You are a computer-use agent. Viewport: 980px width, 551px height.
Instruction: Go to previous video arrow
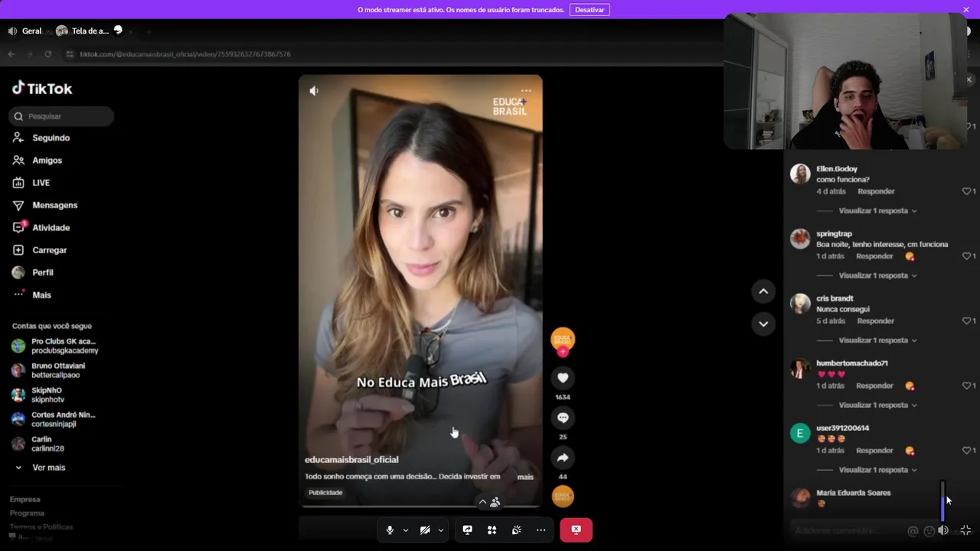pos(763,291)
